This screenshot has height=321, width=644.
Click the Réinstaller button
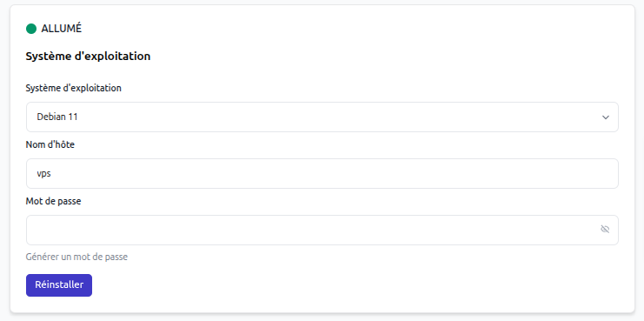[x=59, y=285]
